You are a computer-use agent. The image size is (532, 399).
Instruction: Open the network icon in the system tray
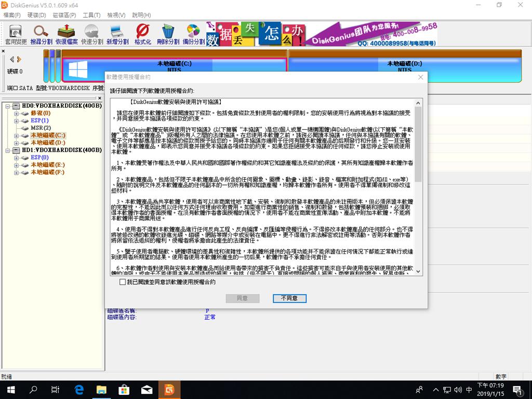point(447,390)
